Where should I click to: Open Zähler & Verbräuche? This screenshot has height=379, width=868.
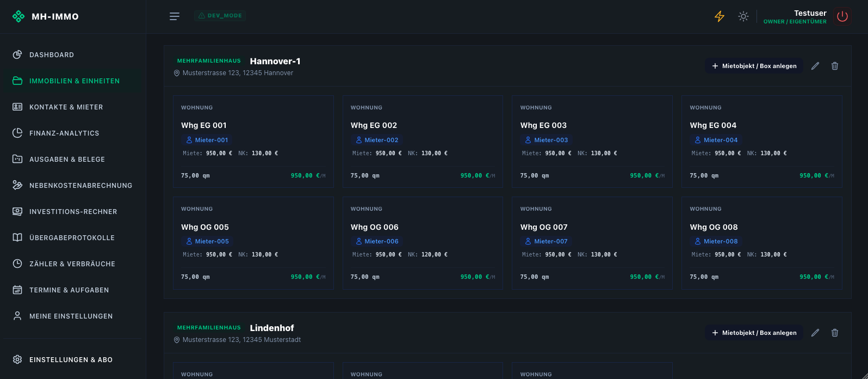coord(73,264)
